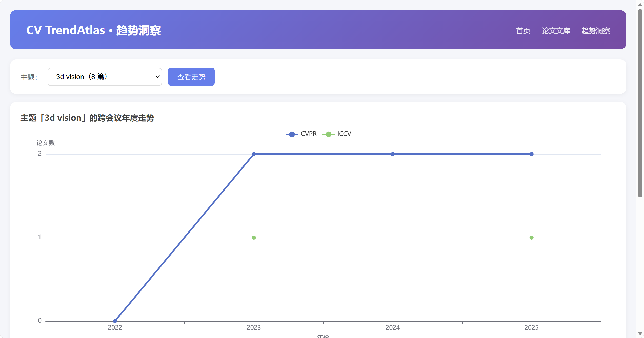Viewport: 644px width, 338px height.
Task: Click the 论文数 y-axis title
Action: tap(46, 143)
